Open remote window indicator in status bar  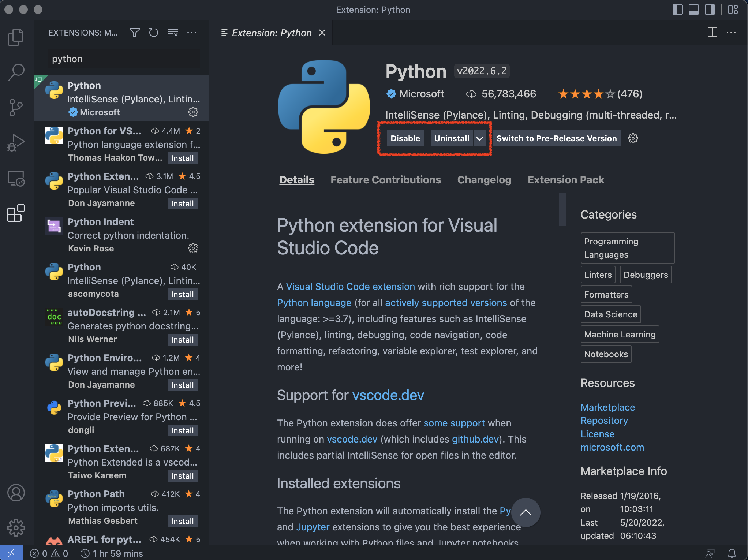(11, 553)
